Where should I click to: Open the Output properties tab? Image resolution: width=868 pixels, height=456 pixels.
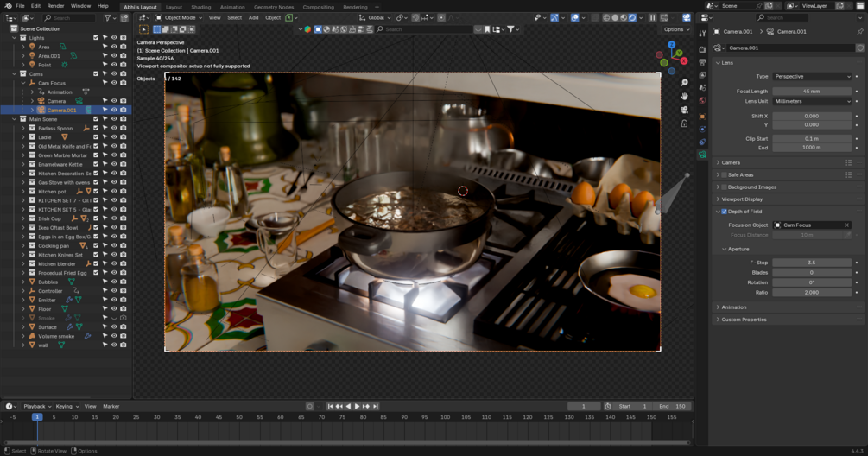click(702, 62)
